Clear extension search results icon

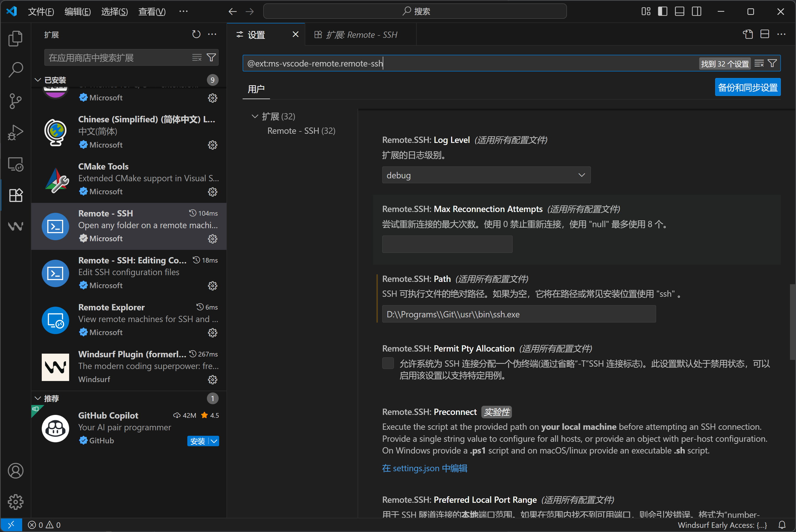pos(197,58)
